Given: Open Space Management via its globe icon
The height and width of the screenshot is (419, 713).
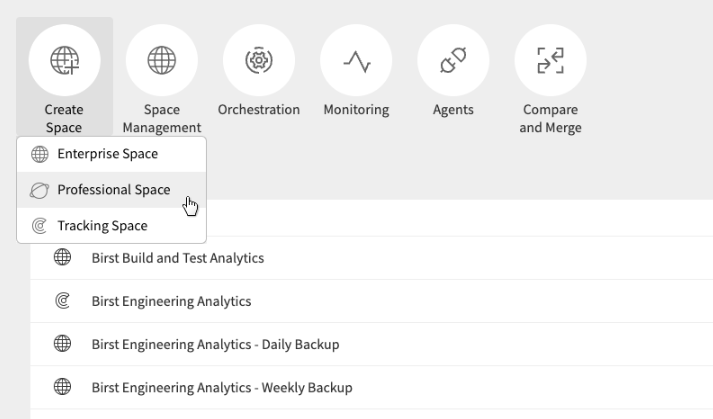Looking at the screenshot, I should 161,61.
